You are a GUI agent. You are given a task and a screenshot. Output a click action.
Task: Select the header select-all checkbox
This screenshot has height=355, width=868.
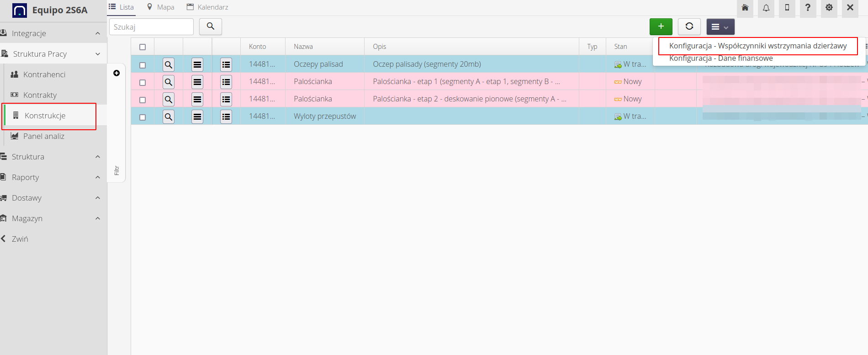tap(143, 47)
